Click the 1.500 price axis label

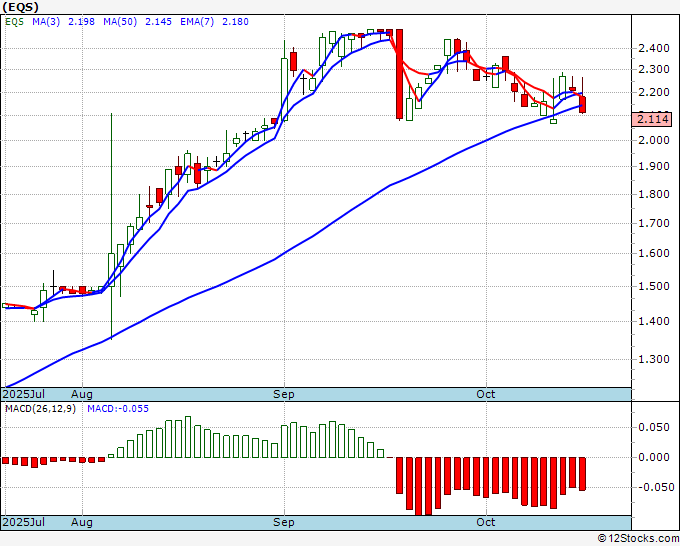654,286
